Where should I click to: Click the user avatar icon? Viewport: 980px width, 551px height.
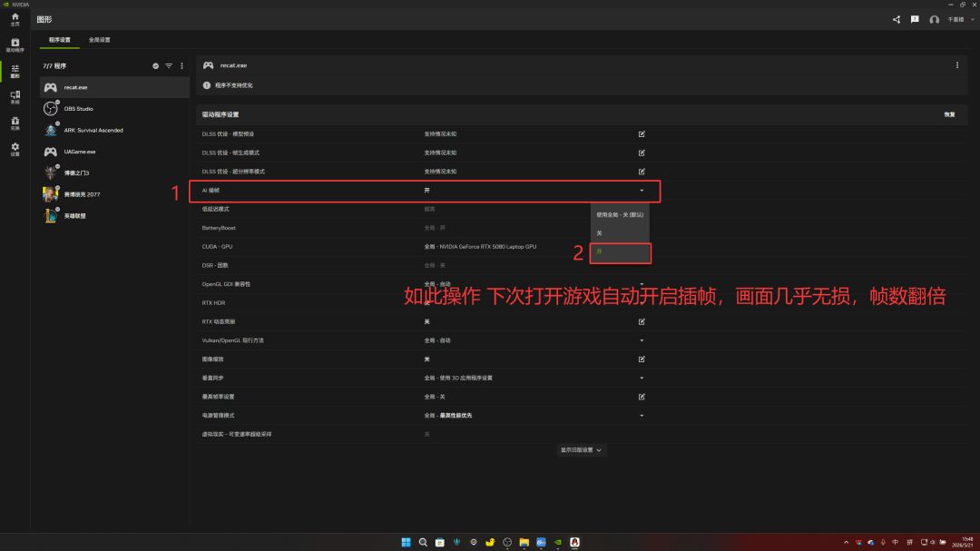tap(934, 19)
